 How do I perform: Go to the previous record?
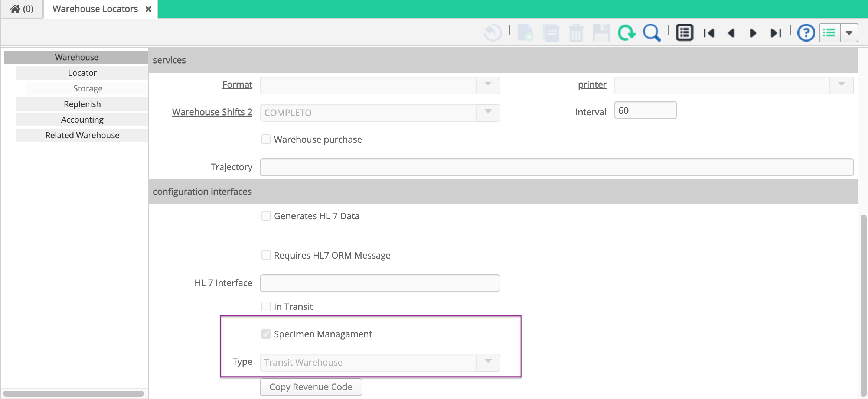pyautogui.click(x=731, y=33)
